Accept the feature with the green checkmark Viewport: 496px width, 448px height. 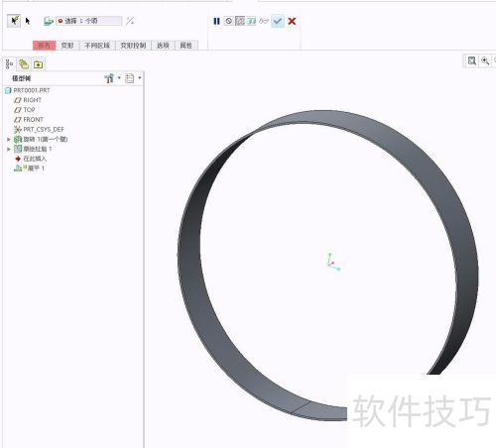pos(278,21)
